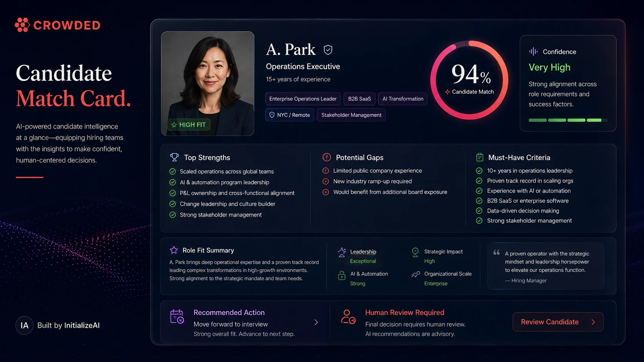Screen dimensions: 644x362
Task: Click the Potential Gaps alert icon
Action: tap(327, 157)
